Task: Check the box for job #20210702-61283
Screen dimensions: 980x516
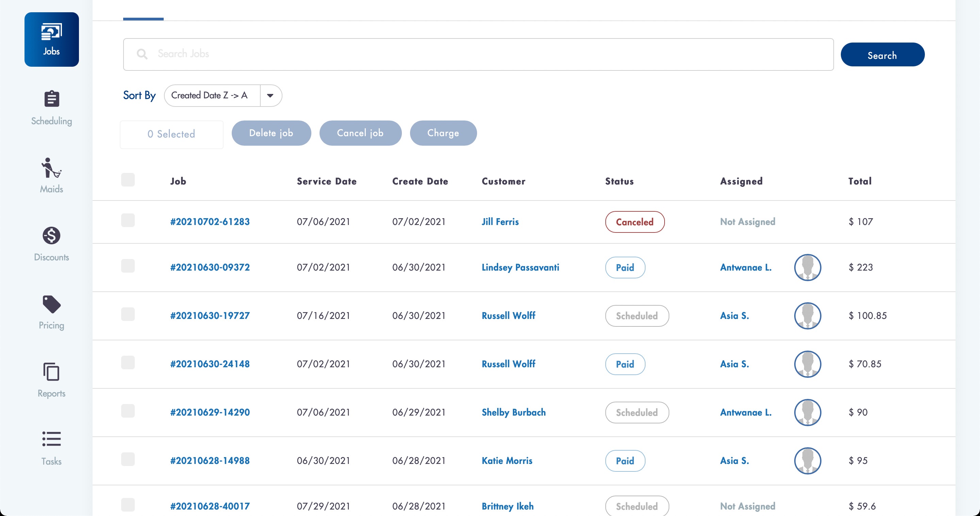Action: [x=128, y=220]
